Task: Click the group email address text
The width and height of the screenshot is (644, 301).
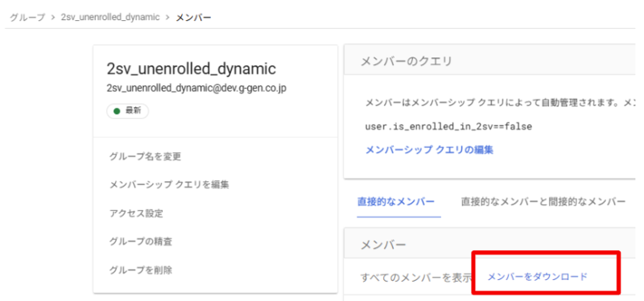Action: click(196, 89)
